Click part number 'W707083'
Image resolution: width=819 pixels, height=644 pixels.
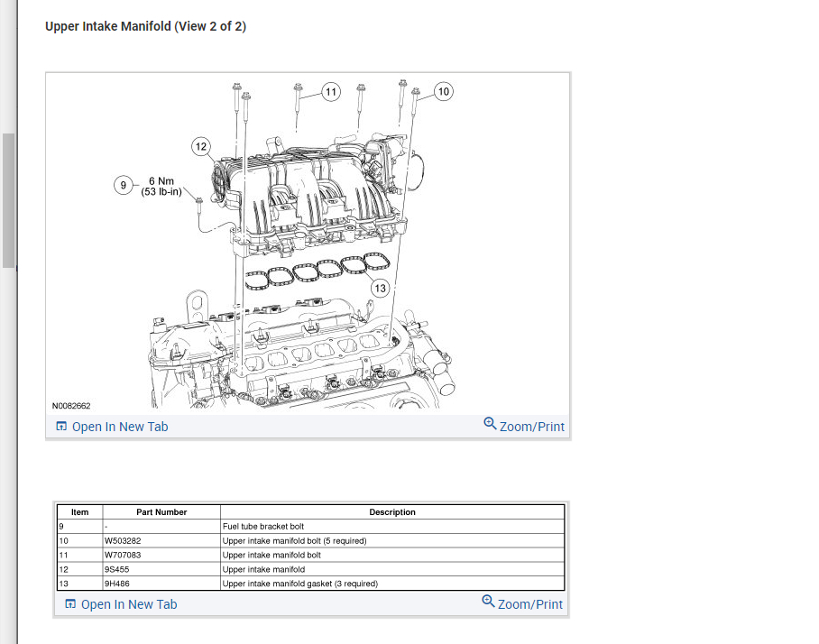tap(123, 556)
